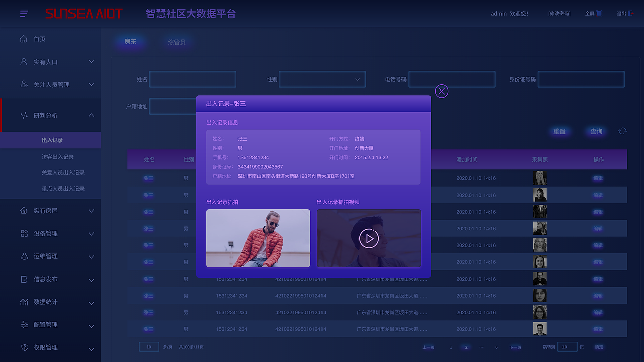Switch to the 综管员 tab
The image size is (644, 362).
click(177, 42)
